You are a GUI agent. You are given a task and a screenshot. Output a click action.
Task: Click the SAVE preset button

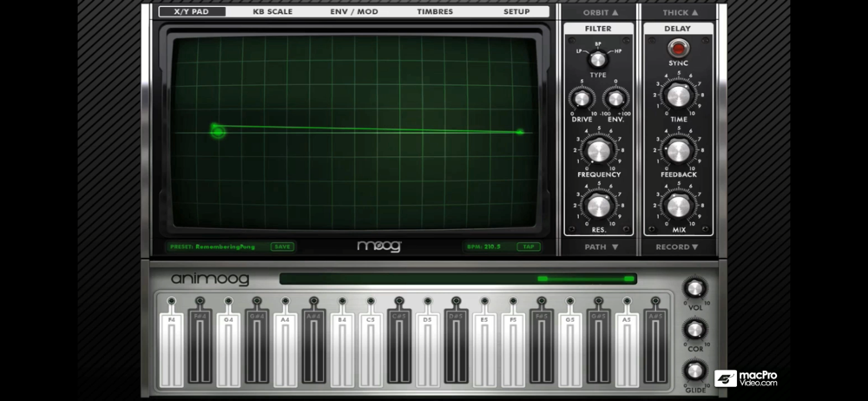pyautogui.click(x=282, y=247)
